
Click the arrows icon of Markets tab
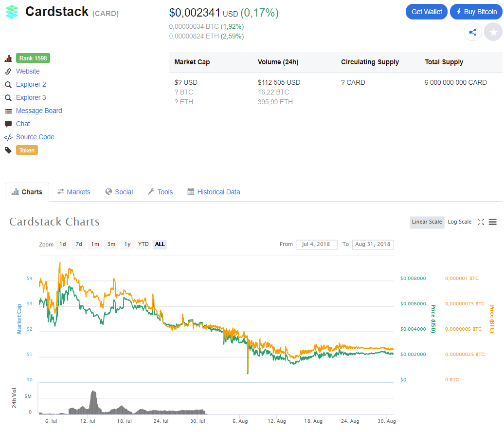60,191
